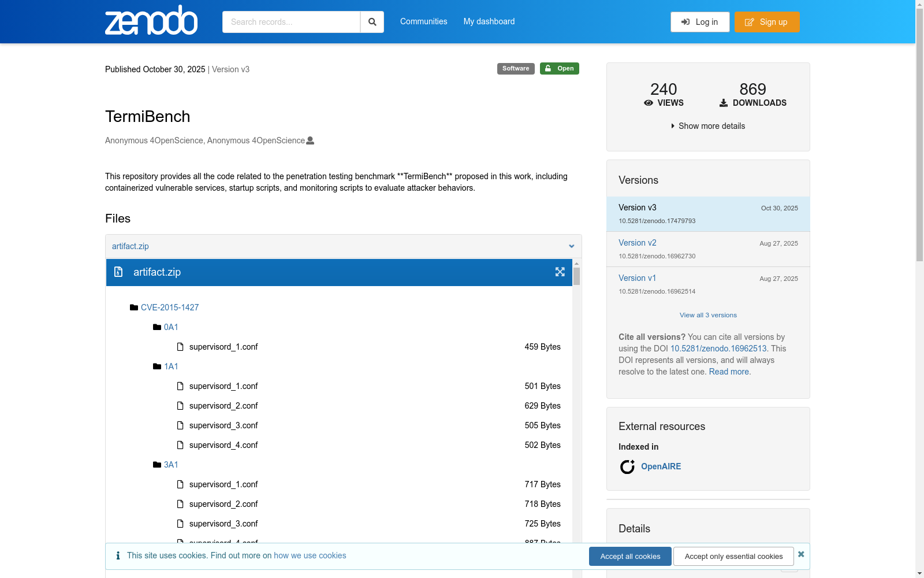Click the DOI 10.5281/zenodo.16962730 text
The height and width of the screenshot is (578, 924).
pos(657,256)
